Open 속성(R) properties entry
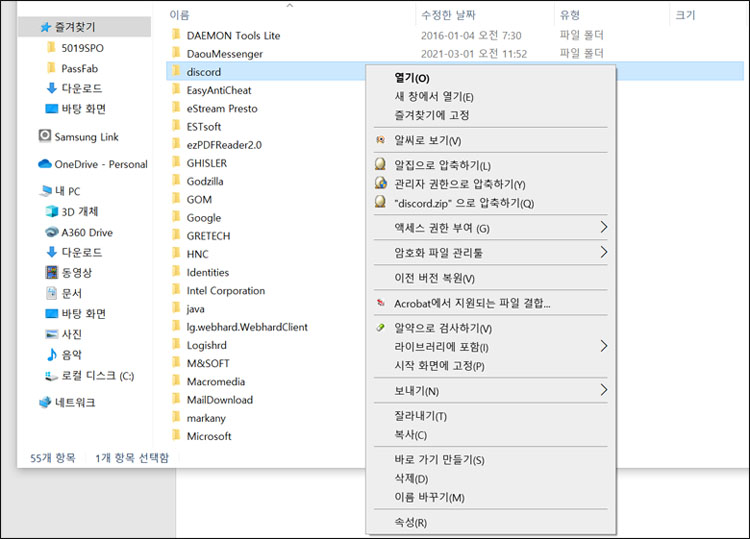Viewport: 750px width, 539px height. point(410,522)
